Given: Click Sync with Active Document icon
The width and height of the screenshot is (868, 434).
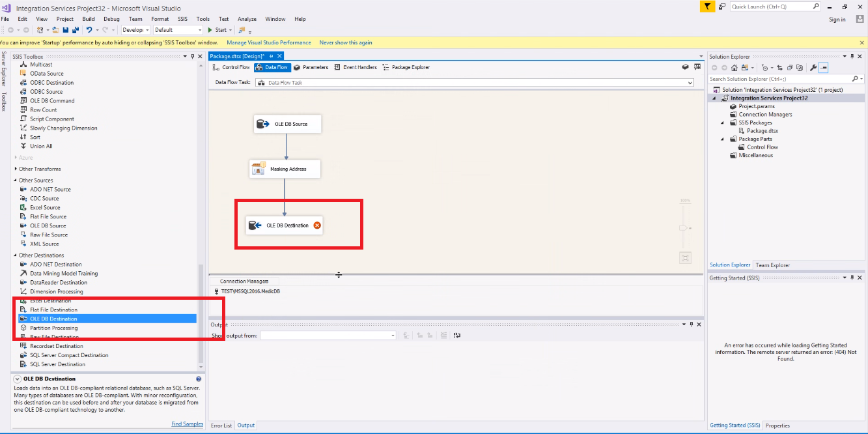Looking at the screenshot, I should [779, 67].
